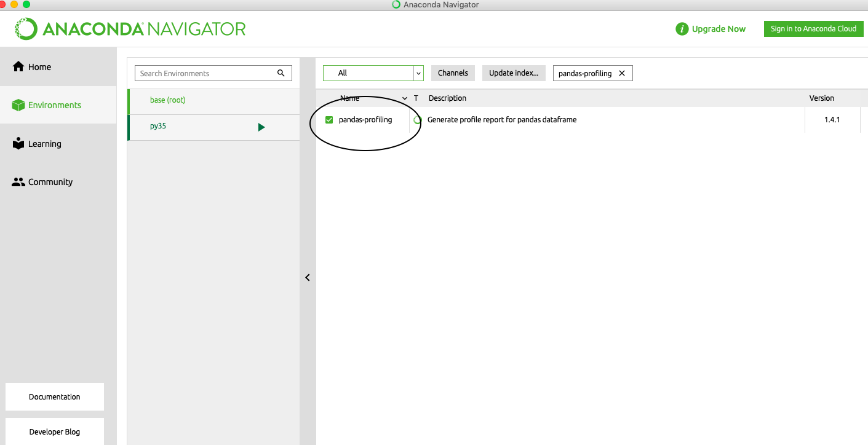Click the pandas-profiling package name

(365, 120)
